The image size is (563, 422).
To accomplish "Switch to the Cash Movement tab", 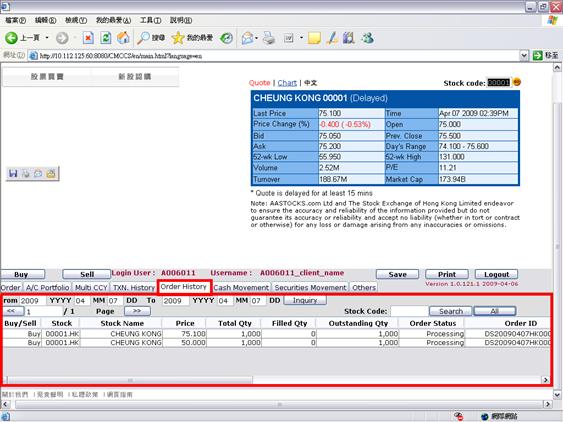I will [241, 288].
